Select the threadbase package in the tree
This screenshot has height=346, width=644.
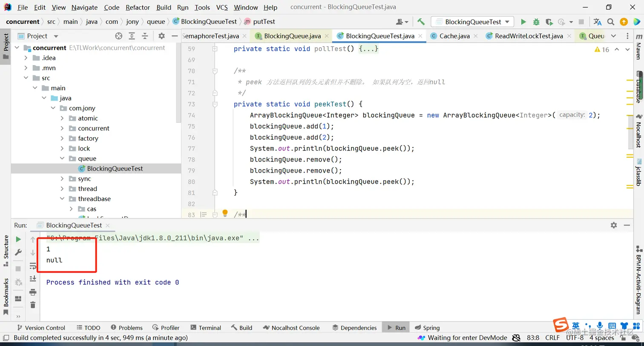click(95, 199)
